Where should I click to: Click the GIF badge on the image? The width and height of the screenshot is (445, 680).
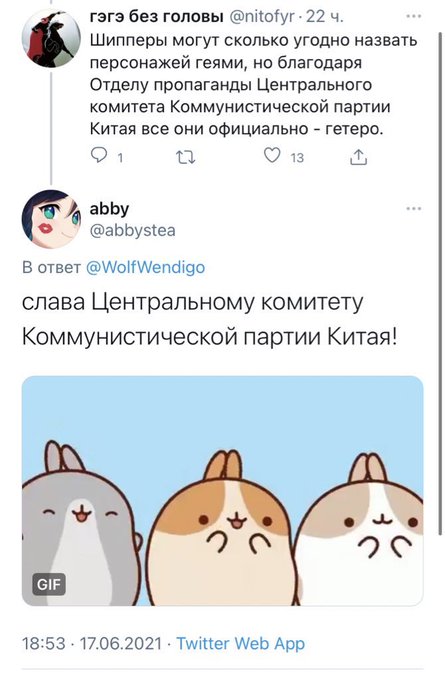(x=49, y=584)
